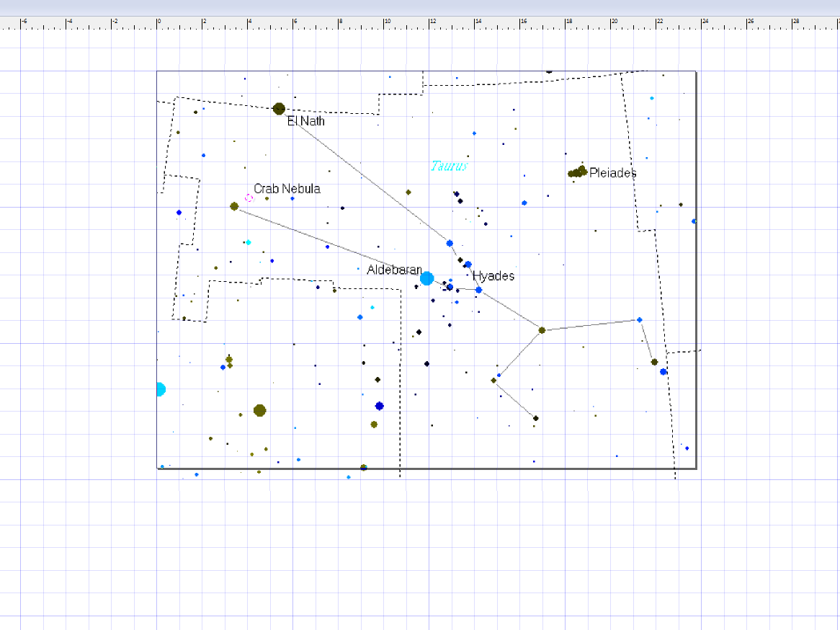This screenshot has width=840, height=630.
Task: Select the large blue Aldebaran star
Action: click(427, 278)
